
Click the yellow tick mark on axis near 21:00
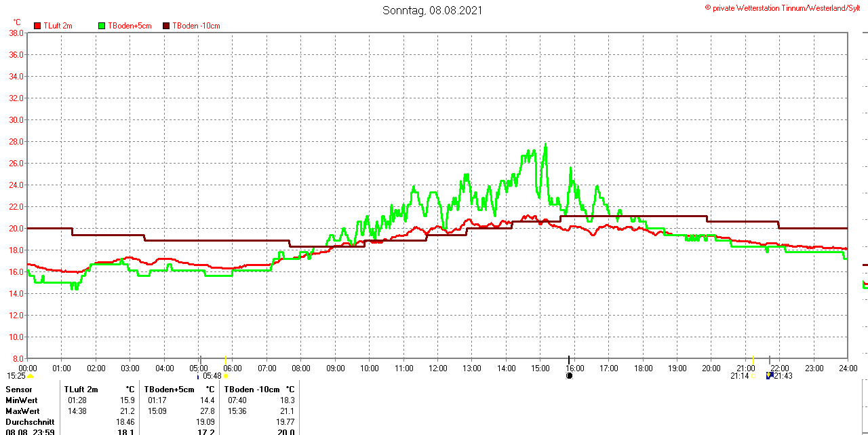(753, 358)
